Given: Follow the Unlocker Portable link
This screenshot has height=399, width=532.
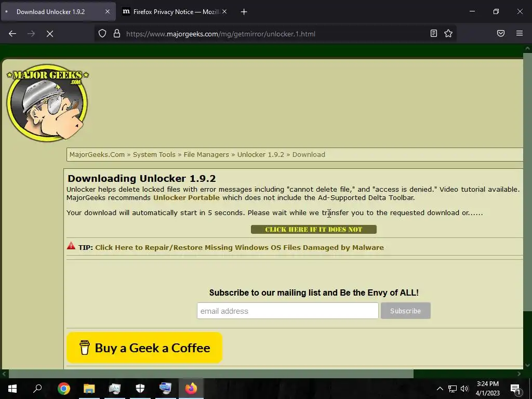Looking at the screenshot, I should [x=187, y=197].
